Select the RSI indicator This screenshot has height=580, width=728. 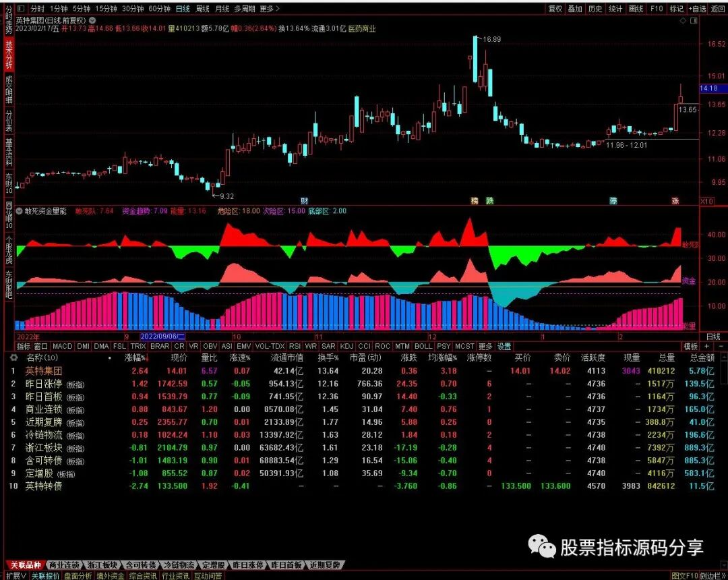point(295,347)
